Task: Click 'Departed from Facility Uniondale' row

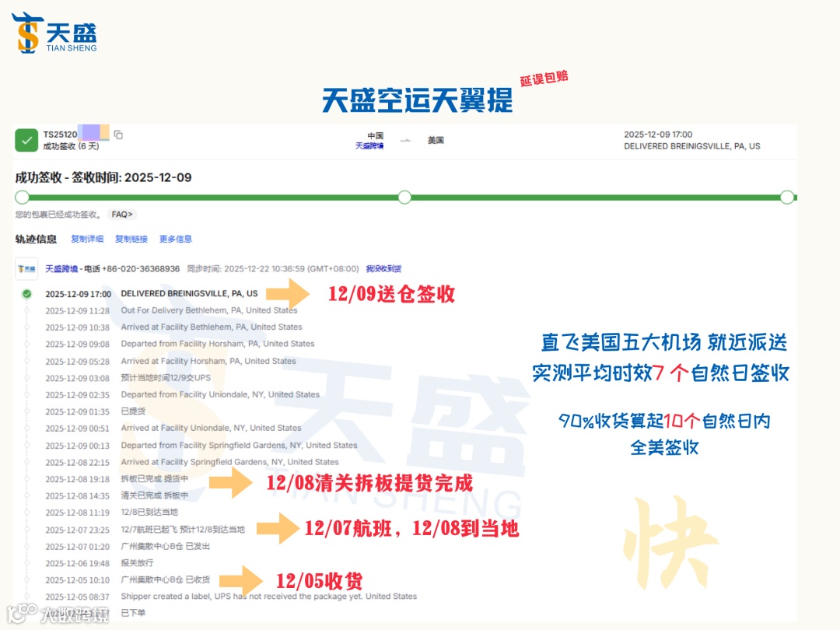Action: [182, 395]
